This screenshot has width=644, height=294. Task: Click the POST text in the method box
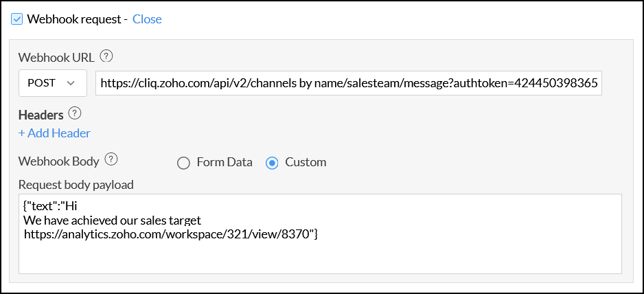coord(41,83)
